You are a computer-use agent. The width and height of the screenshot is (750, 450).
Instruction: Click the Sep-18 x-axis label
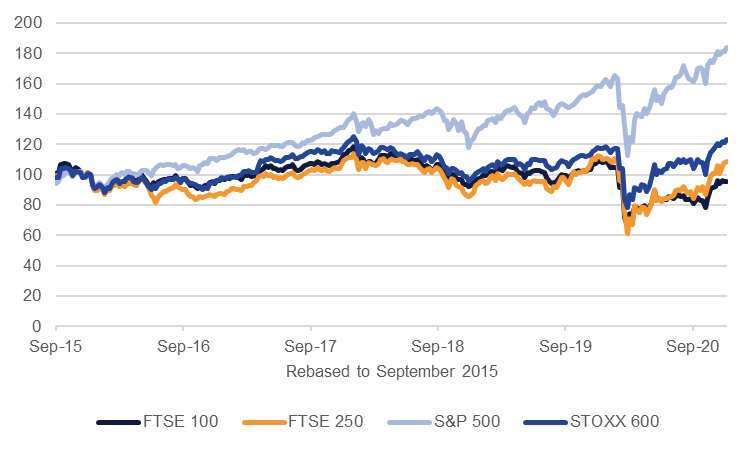[438, 347]
